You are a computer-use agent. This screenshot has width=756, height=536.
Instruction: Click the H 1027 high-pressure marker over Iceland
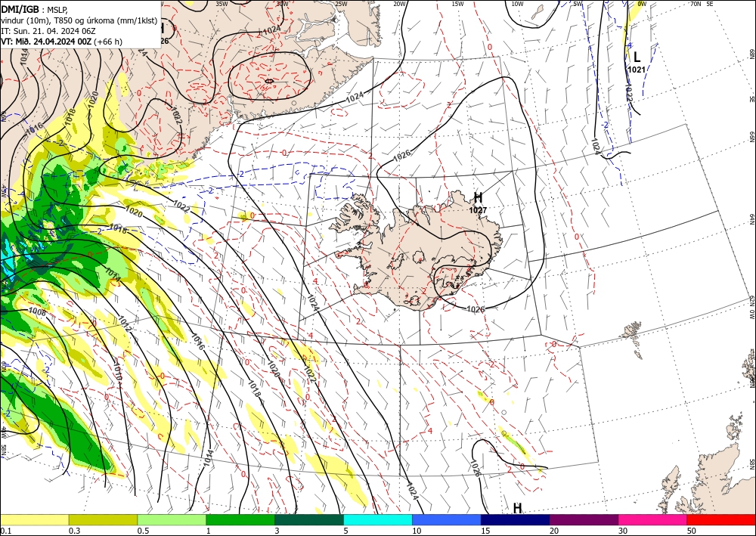point(478,202)
